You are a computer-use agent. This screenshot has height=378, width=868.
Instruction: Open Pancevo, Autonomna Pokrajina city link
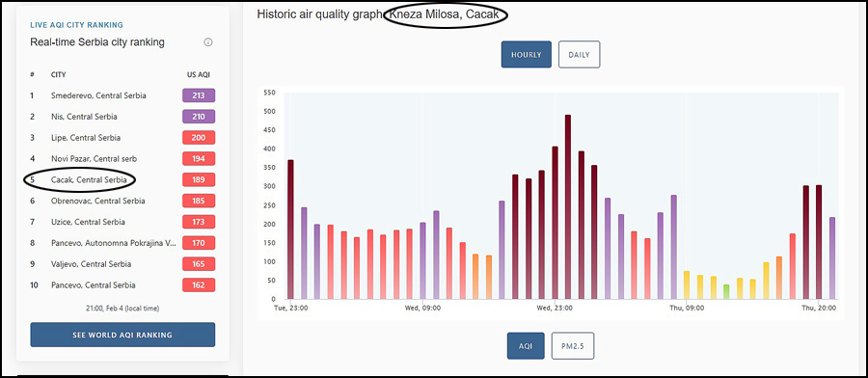114,243
